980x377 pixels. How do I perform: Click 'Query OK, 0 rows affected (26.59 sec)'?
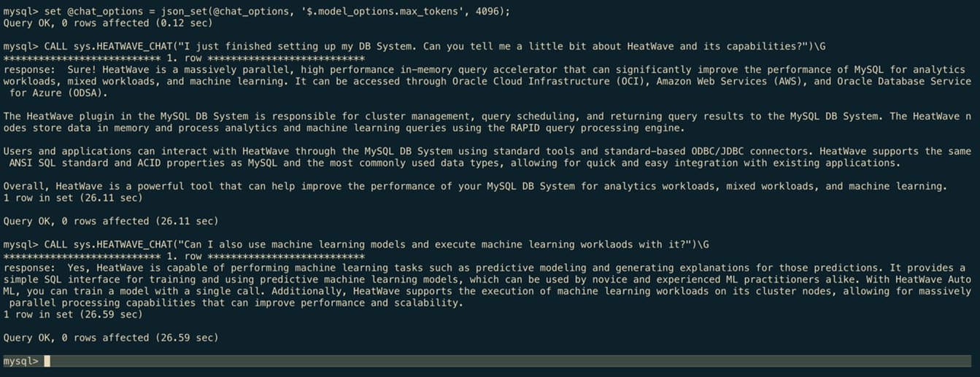coord(111,338)
